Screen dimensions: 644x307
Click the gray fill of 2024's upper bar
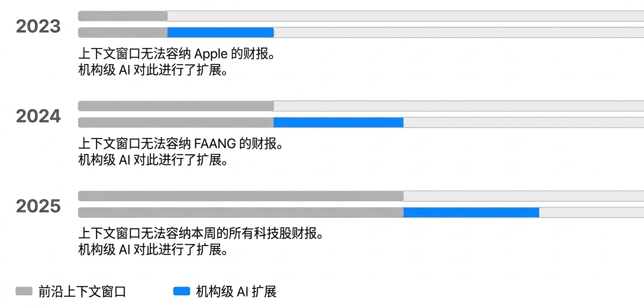point(176,106)
